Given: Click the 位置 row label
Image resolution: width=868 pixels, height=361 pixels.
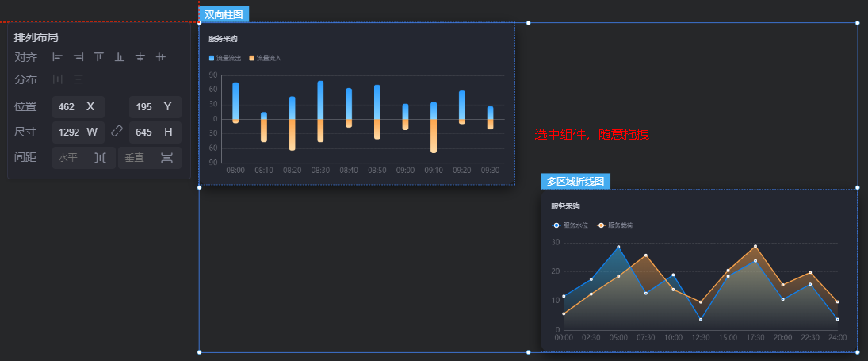Looking at the screenshot, I should [25, 107].
